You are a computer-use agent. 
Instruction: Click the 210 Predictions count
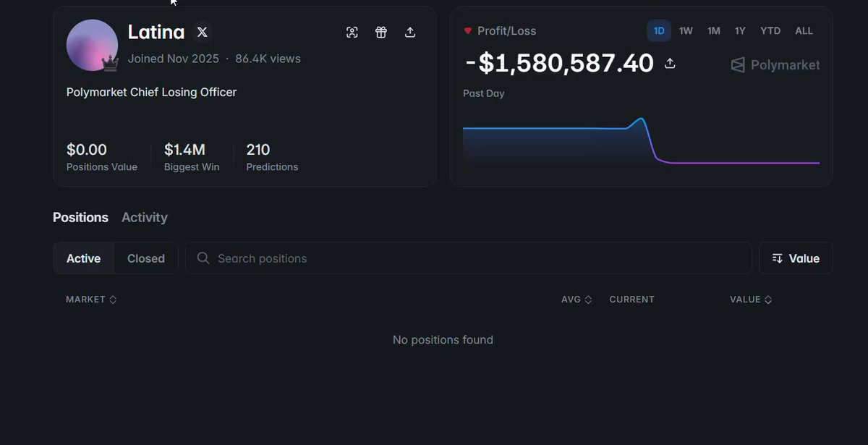click(258, 150)
